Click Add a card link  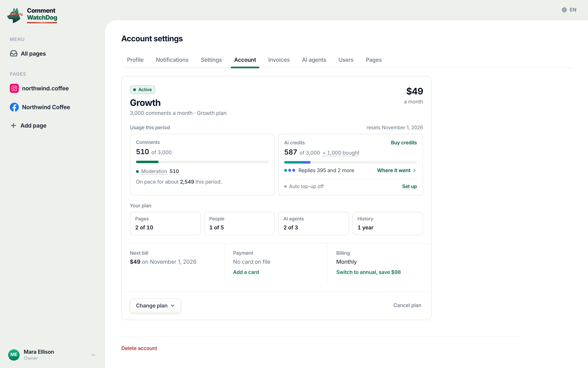[246, 272]
